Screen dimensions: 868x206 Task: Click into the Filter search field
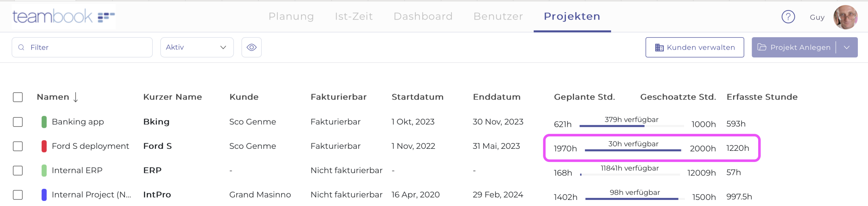[x=88, y=47]
